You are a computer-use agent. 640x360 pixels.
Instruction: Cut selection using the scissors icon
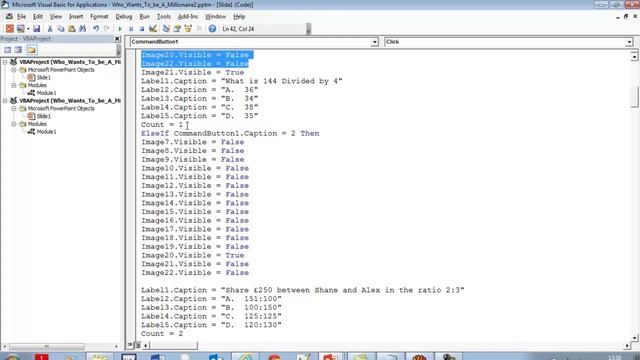(50, 29)
